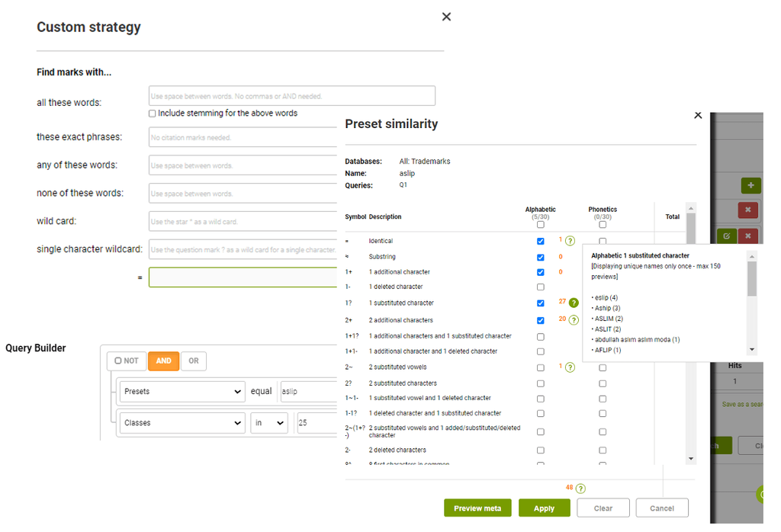Click the down arrow of the similarity list scrollbar
781x532 pixels.
point(690,457)
